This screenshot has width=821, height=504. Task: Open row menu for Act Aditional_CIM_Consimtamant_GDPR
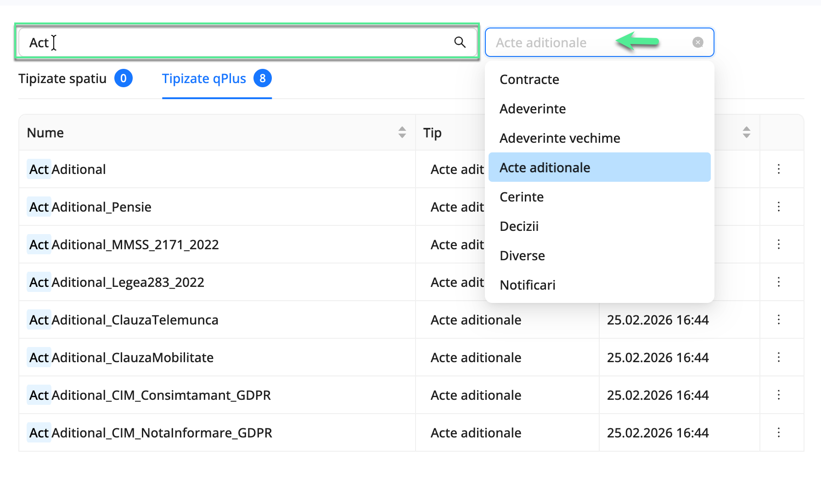[779, 395]
